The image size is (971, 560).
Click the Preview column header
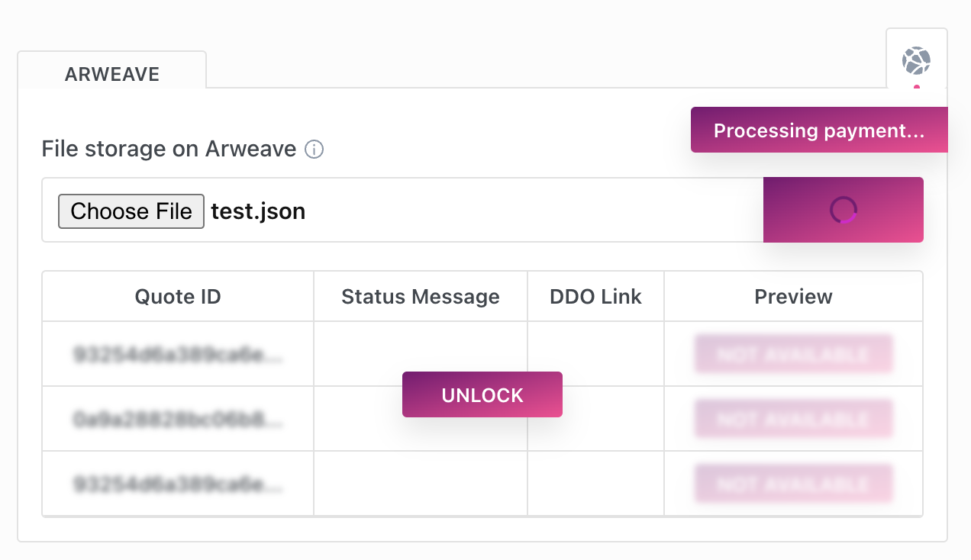793,297
